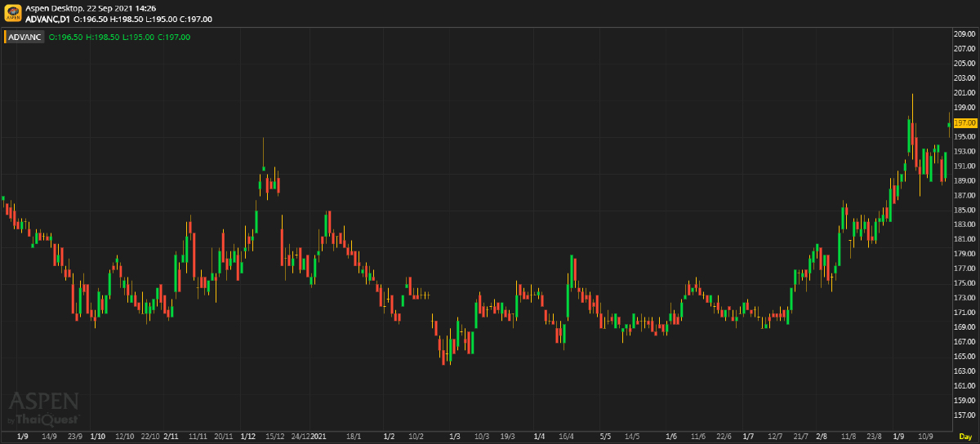Viewport: 980px width, 444px height.
Task: Click the 199.00 price axis label
Action: coord(965,107)
